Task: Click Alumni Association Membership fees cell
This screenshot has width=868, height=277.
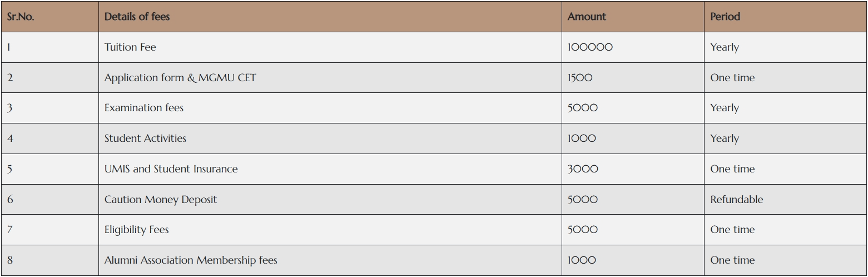Action: pyautogui.click(x=330, y=260)
